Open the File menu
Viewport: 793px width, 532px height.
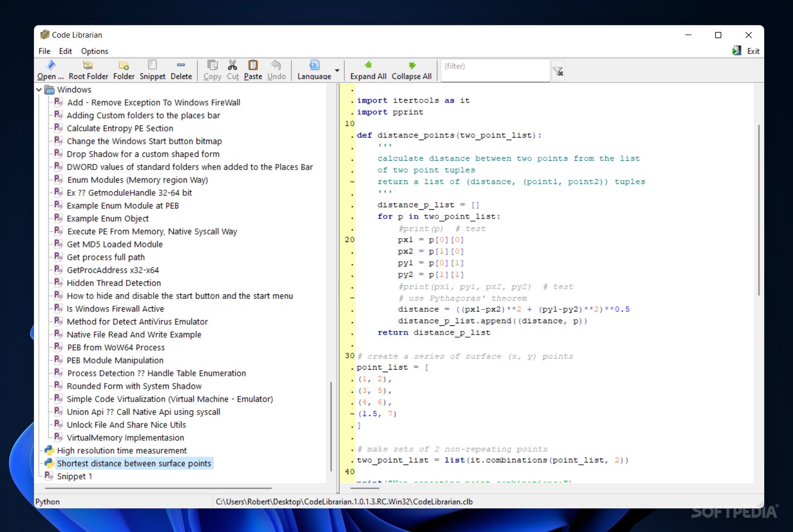click(x=44, y=51)
